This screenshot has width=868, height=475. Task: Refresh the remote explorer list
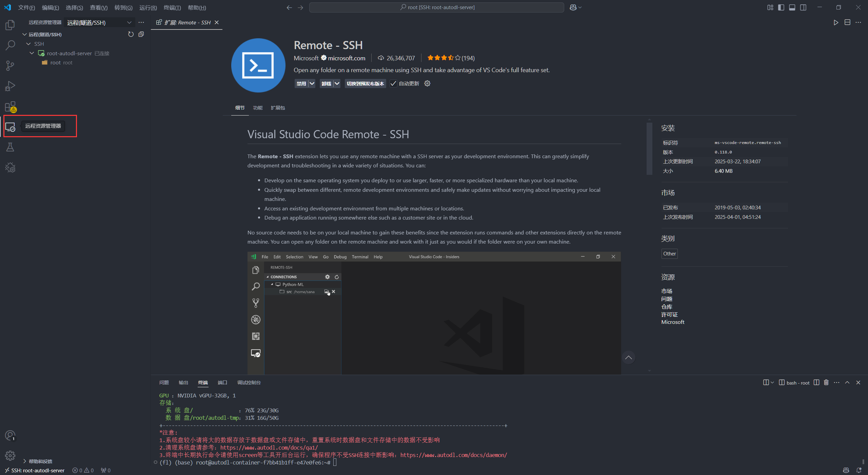pyautogui.click(x=131, y=34)
